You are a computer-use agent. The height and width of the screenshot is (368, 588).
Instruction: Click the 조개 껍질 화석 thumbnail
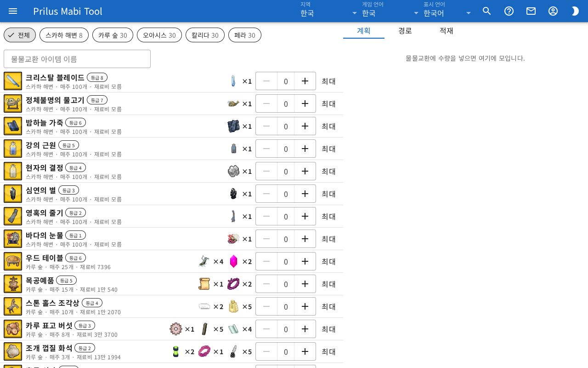[13, 351]
